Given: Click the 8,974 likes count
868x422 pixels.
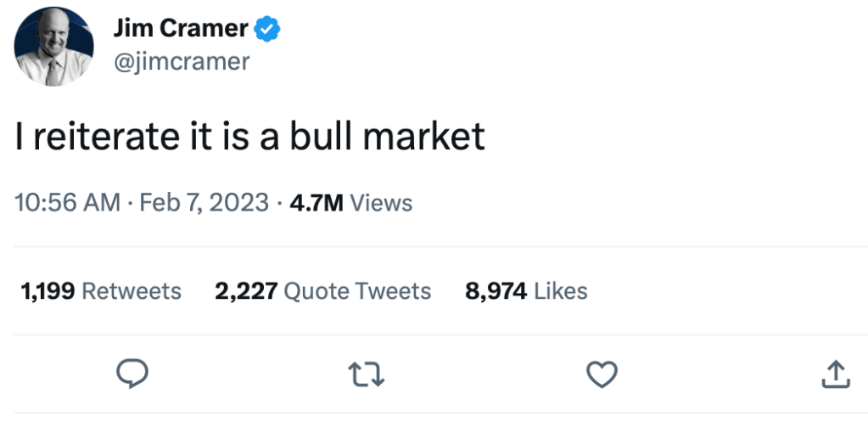Looking at the screenshot, I should coord(496,291).
